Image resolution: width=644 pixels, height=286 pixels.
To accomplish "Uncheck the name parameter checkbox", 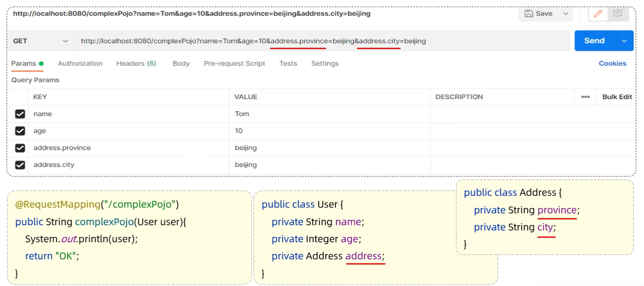I will click(20, 114).
